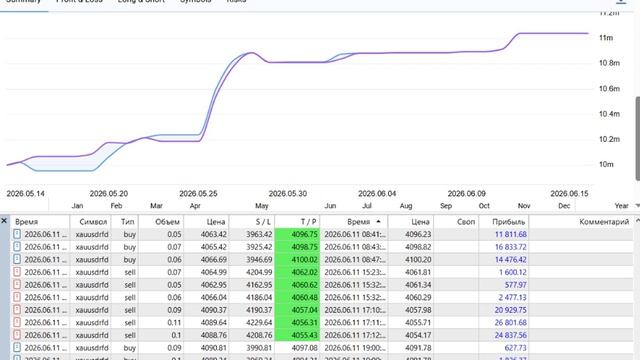Click the T/P value 4097.08
Screen dimensions: 640x360
(304, 348)
